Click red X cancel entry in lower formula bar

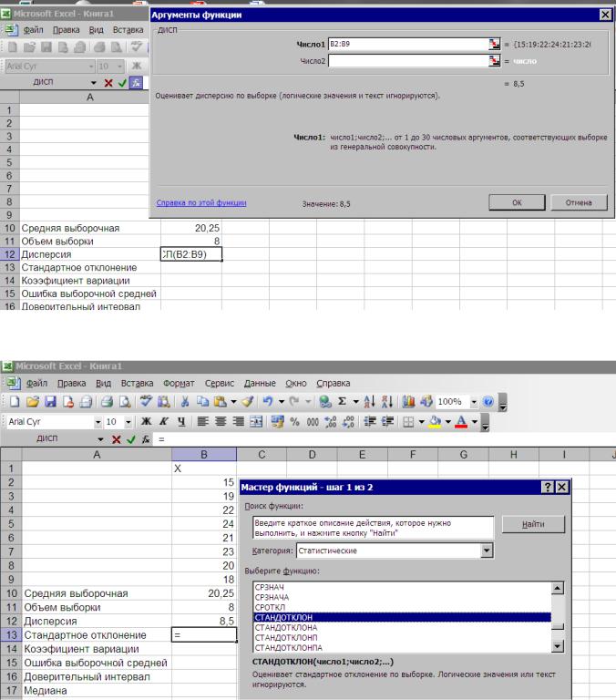tap(117, 439)
